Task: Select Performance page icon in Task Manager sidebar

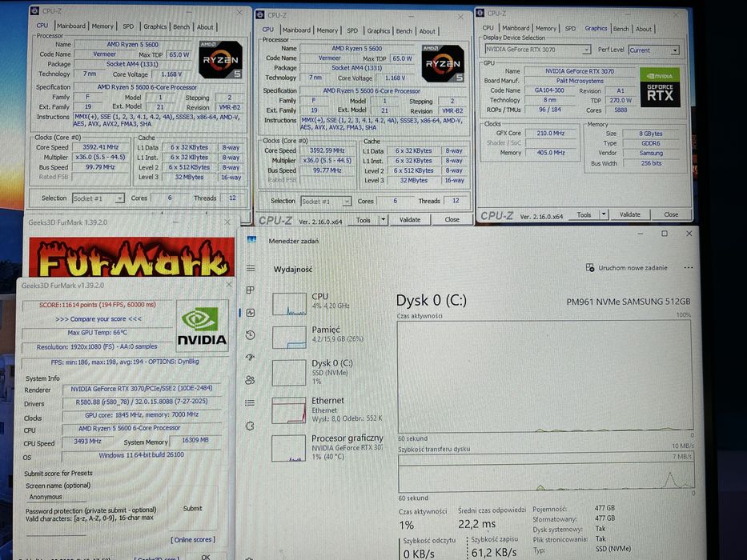Action: click(x=251, y=312)
